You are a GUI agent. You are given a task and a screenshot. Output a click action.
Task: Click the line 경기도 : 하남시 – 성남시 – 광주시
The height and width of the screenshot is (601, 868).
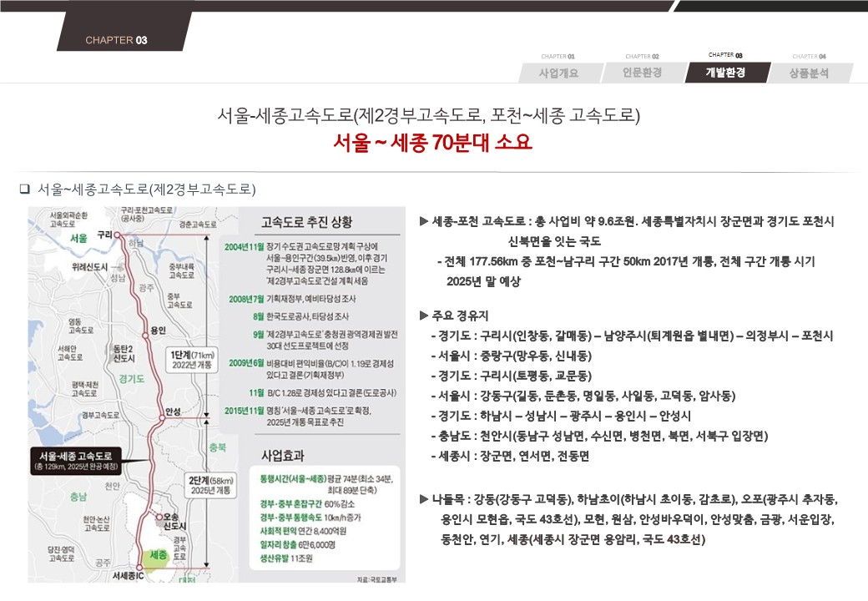pos(561,416)
